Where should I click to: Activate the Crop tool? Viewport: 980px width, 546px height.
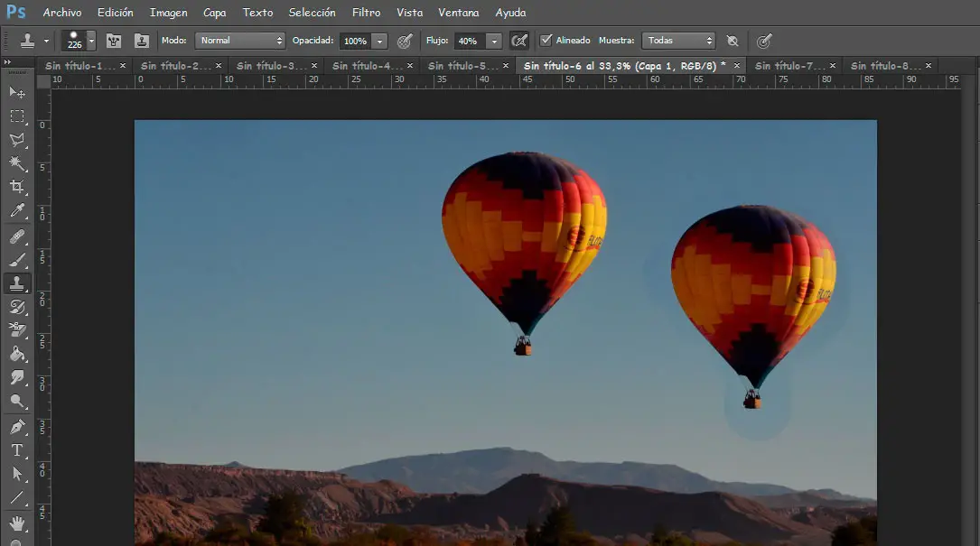[x=17, y=187]
